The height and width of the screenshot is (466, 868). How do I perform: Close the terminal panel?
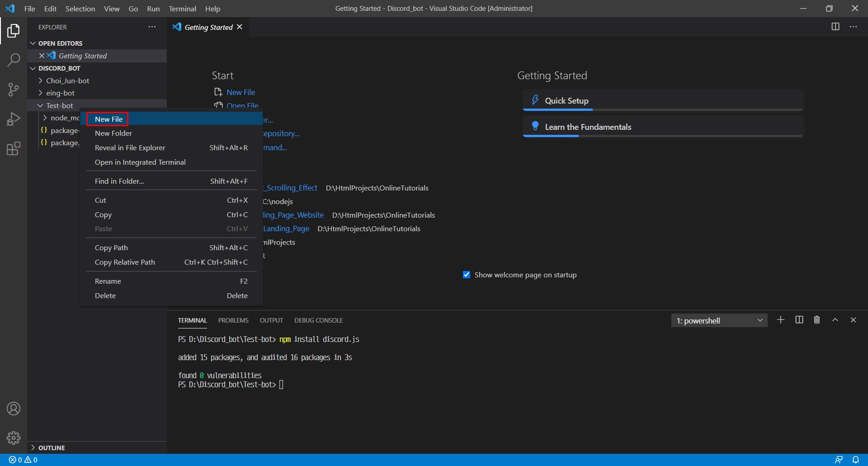pos(853,320)
